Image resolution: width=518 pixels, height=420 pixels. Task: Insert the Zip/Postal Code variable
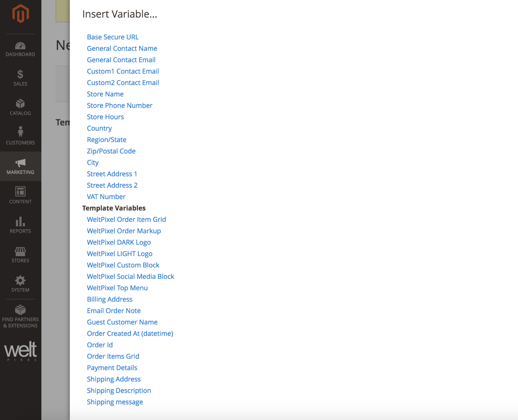111,151
